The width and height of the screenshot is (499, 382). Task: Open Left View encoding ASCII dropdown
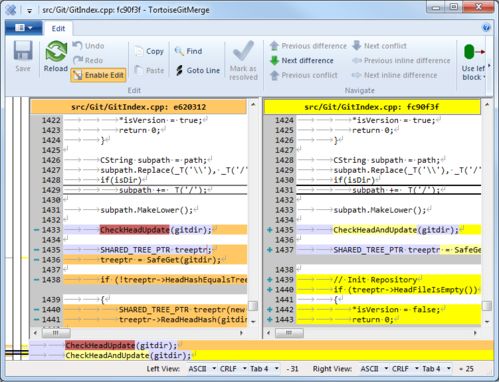pyautogui.click(x=202, y=369)
